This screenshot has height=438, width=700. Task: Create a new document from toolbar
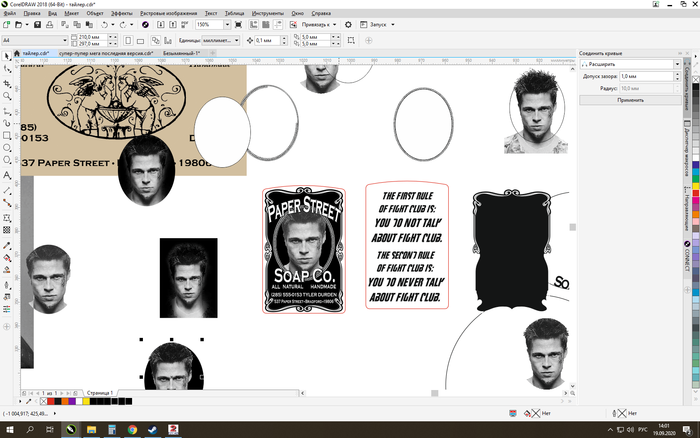point(6,25)
